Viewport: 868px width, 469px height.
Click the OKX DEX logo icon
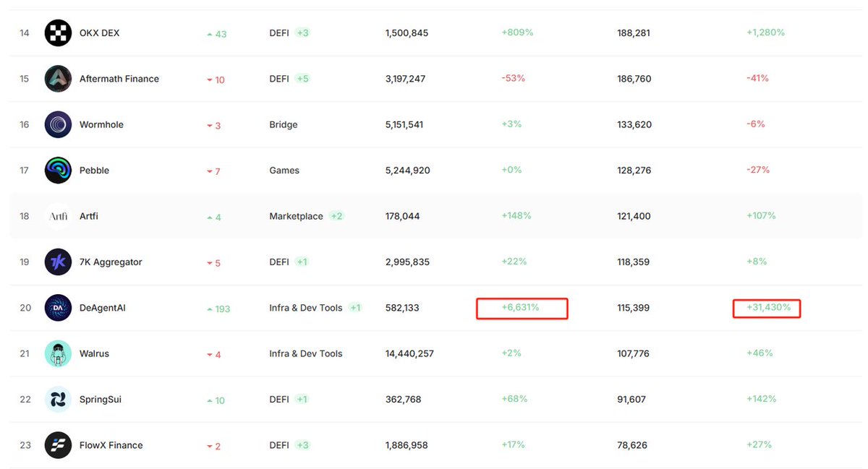tap(58, 33)
